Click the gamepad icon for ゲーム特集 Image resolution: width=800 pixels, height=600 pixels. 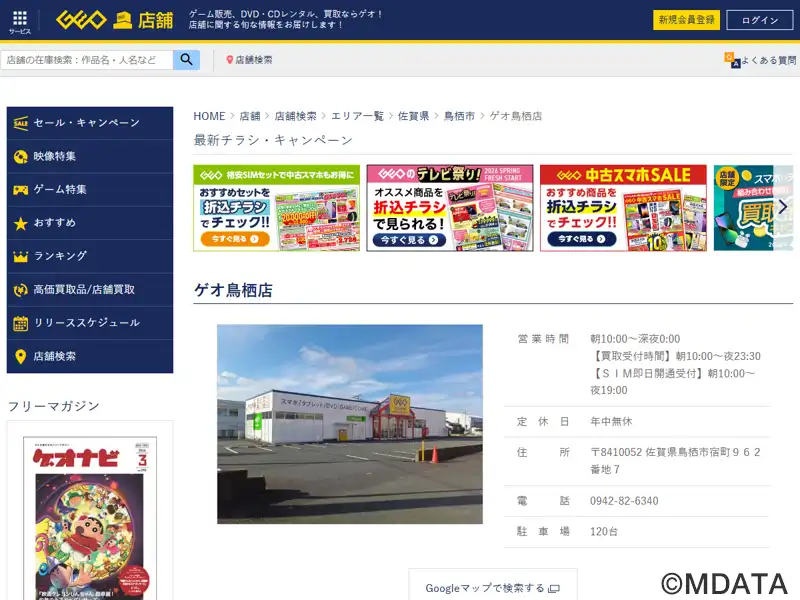20,190
